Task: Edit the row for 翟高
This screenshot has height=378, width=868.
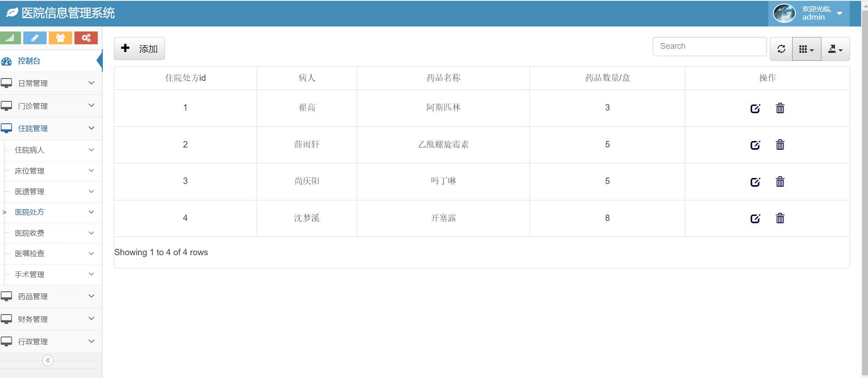Action: (756, 108)
